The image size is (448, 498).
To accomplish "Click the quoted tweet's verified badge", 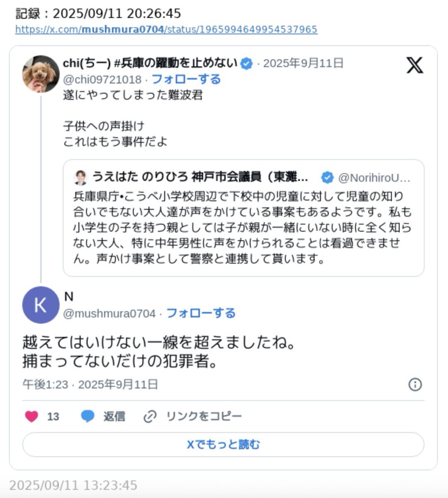I will (x=327, y=178).
